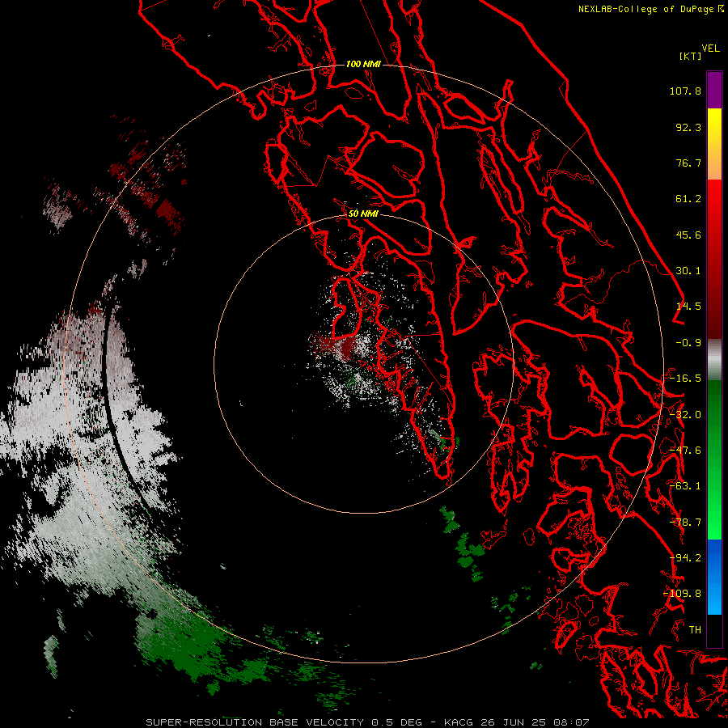Click the 30.1 velocity scale value
The width and height of the screenshot is (728, 728).
pos(688,271)
